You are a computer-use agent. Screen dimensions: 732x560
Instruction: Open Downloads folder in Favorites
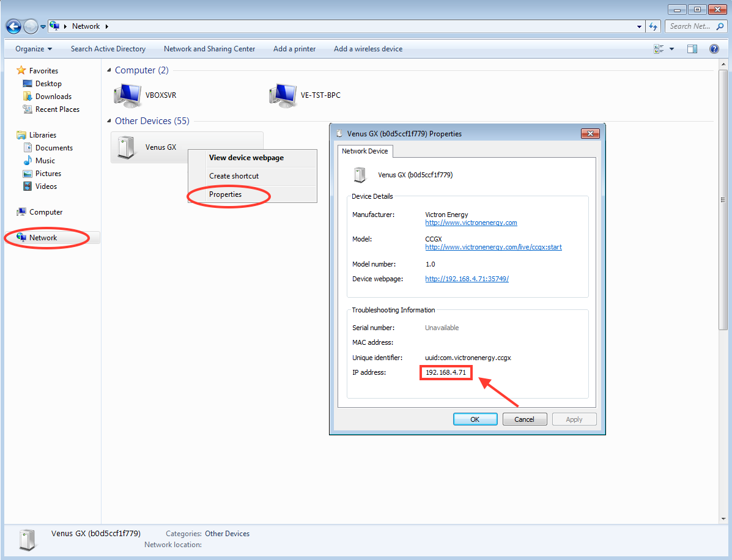point(53,97)
